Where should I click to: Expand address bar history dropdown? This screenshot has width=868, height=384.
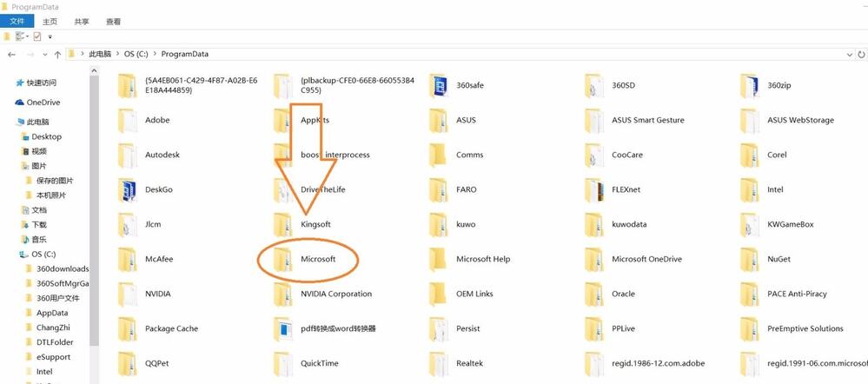(x=850, y=54)
